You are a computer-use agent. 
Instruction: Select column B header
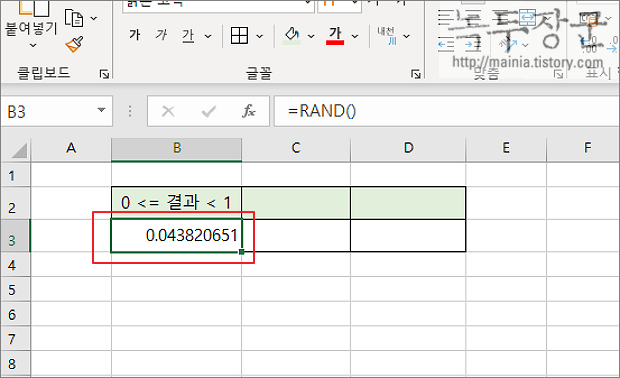coord(177,149)
